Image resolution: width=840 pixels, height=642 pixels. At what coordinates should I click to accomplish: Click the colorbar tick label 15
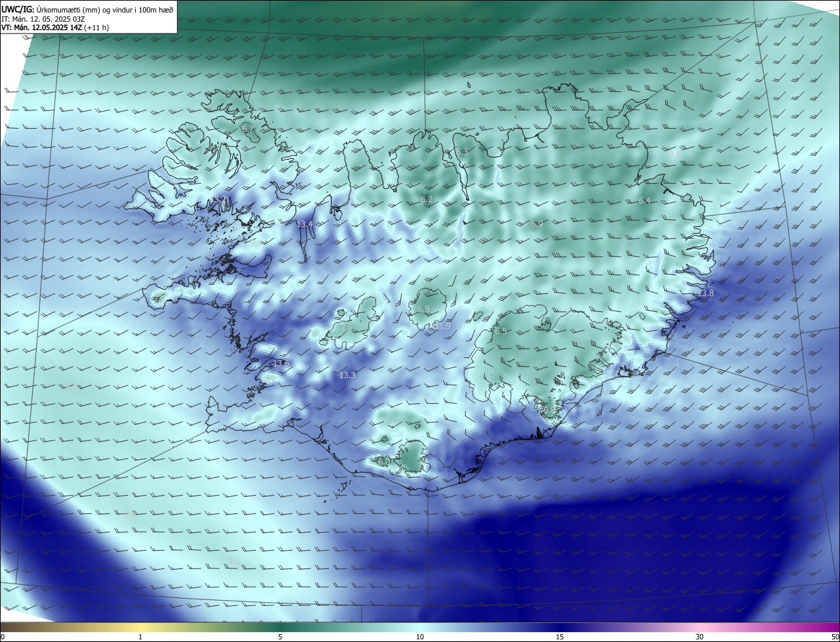(x=560, y=637)
